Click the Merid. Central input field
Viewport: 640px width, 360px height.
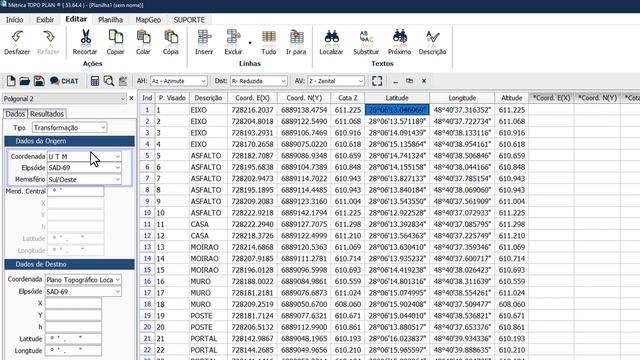76,191
